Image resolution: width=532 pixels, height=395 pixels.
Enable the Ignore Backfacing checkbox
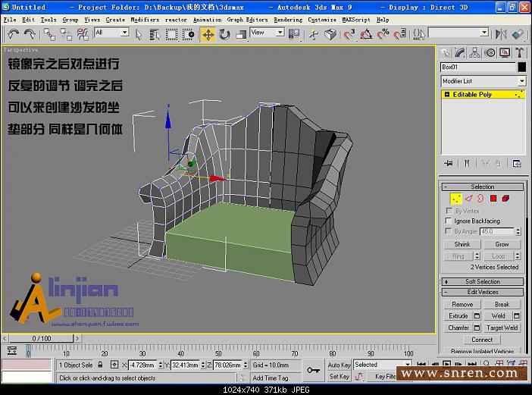448,221
